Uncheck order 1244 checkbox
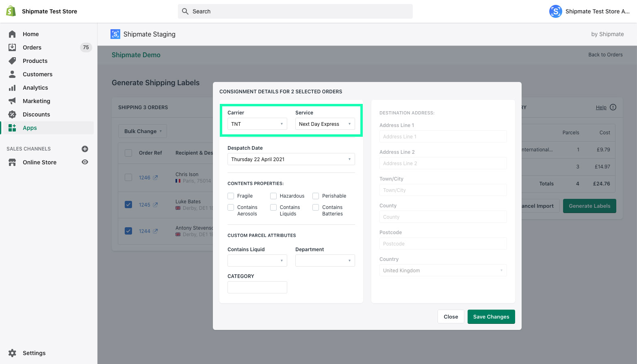Screen dimensions: 637x364 click(x=128, y=231)
